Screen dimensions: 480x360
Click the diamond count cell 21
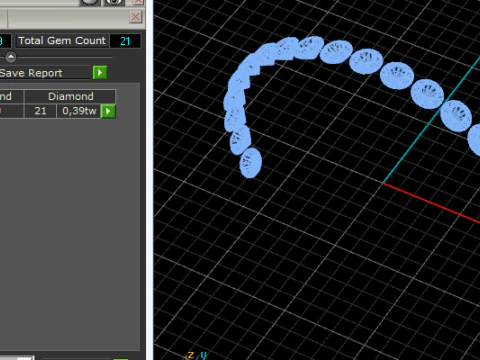(x=40, y=111)
